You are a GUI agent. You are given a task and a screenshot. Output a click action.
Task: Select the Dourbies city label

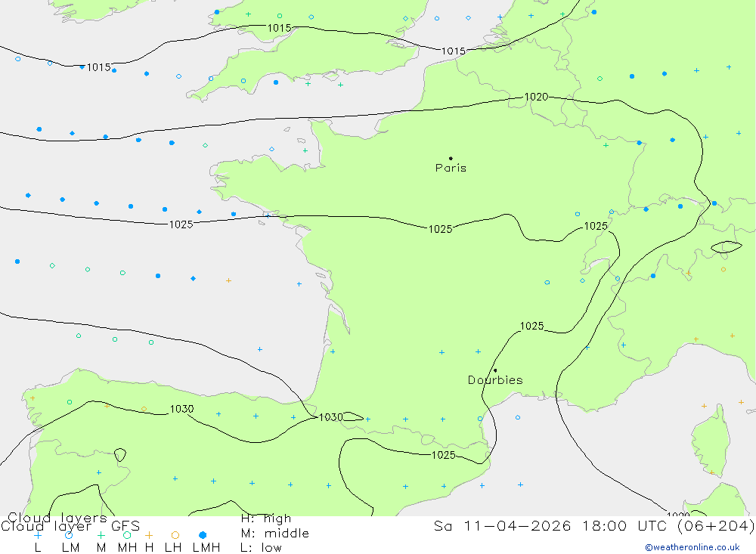[495, 380]
